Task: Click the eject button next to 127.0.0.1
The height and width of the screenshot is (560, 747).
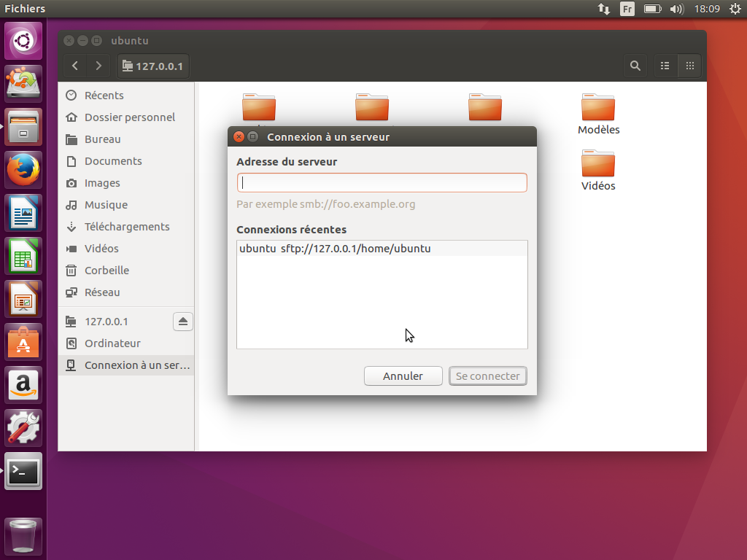Action: click(183, 322)
